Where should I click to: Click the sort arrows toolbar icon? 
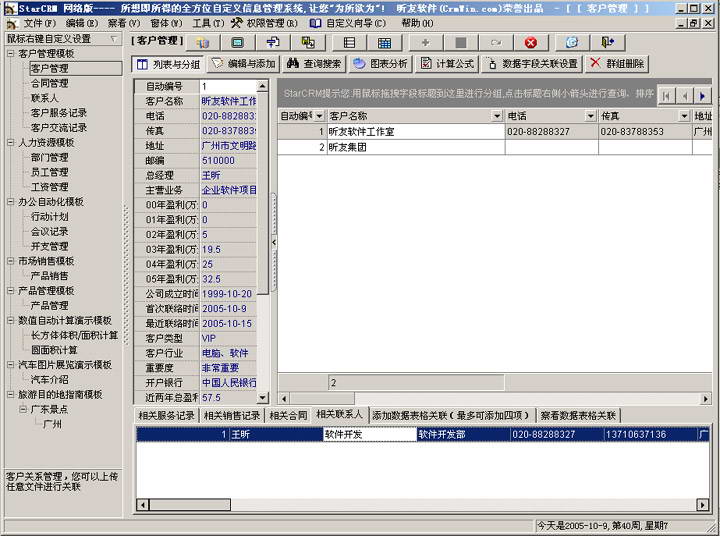(273, 43)
